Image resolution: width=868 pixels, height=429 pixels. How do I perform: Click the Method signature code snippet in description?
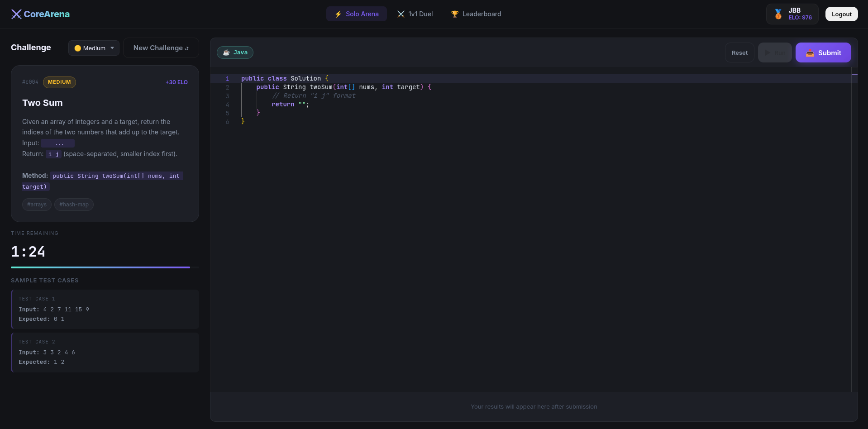[x=103, y=181]
